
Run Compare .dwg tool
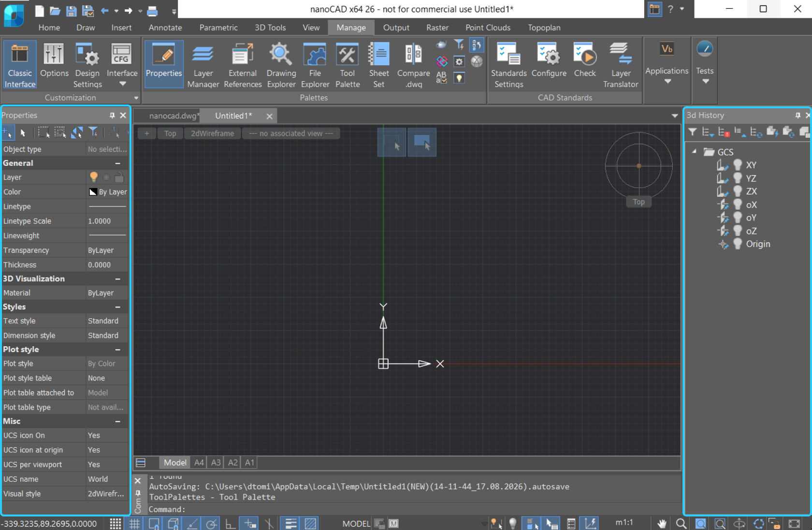413,65
